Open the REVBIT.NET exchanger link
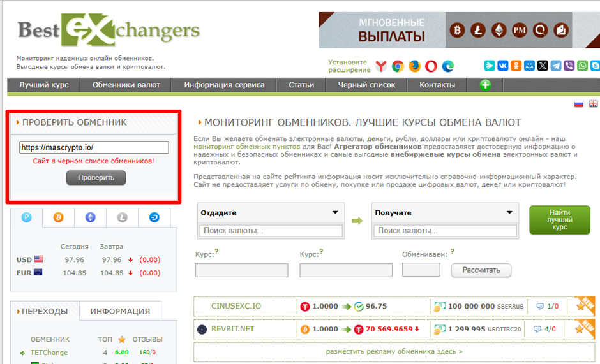600x364 pixels. [x=232, y=329]
